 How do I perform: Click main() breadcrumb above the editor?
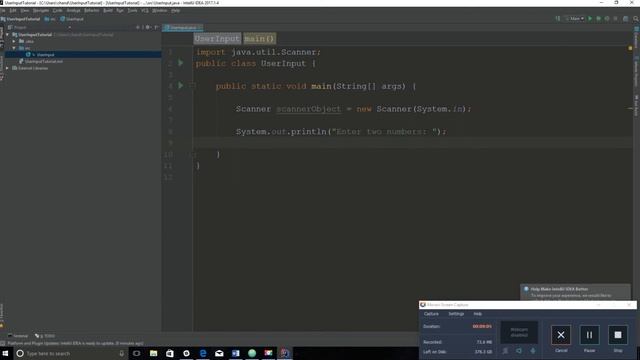coord(260,39)
